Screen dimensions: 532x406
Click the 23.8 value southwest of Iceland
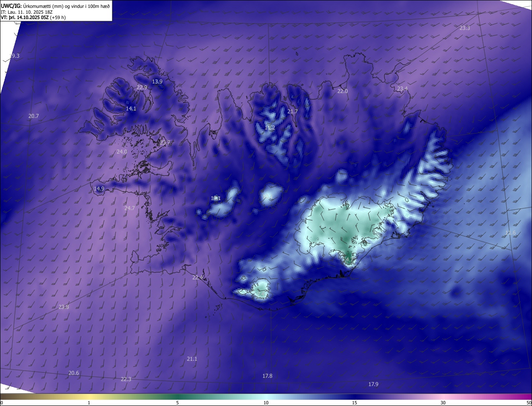point(64,307)
